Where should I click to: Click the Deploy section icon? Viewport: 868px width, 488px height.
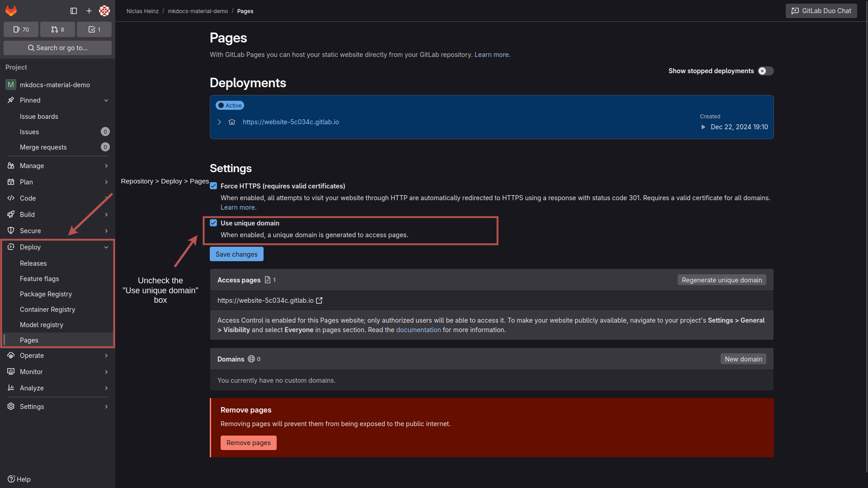[11, 247]
